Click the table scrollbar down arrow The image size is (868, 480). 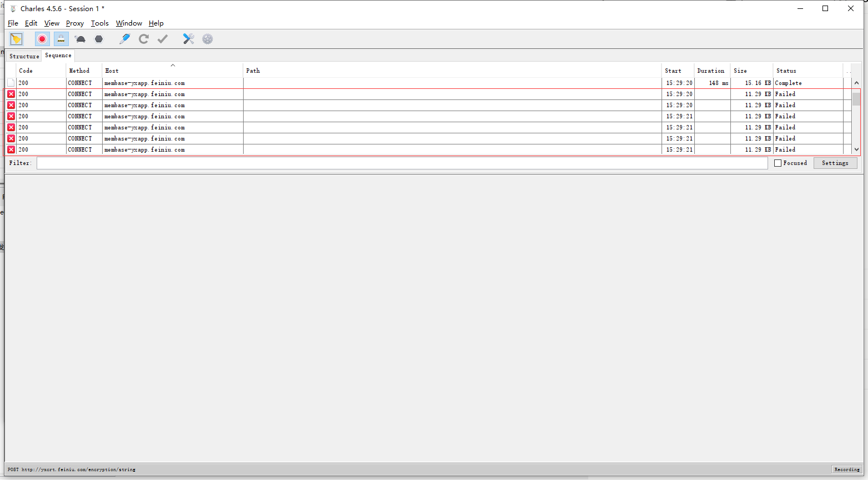pos(856,149)
